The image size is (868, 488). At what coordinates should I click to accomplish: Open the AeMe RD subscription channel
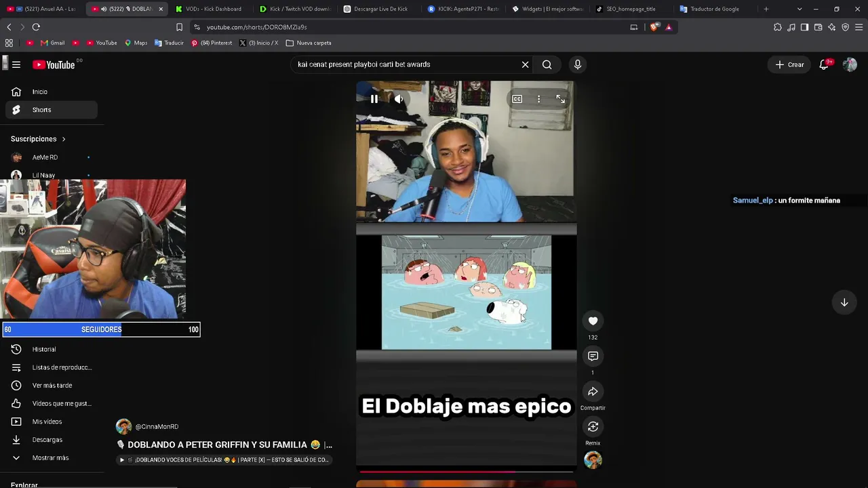coord(52,157)
